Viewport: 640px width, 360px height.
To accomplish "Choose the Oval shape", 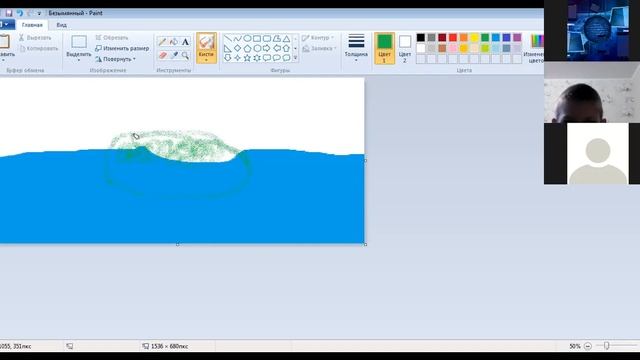I will [x=247, y=39].
